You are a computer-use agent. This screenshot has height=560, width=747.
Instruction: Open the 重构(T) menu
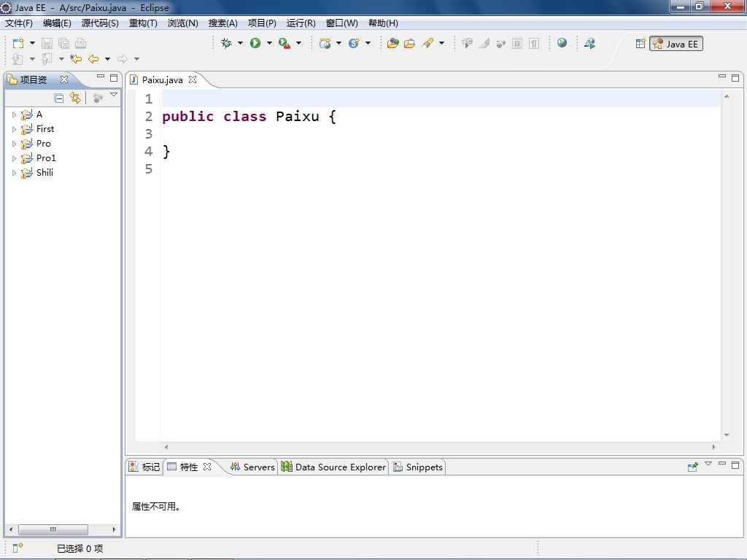[143, 23]
